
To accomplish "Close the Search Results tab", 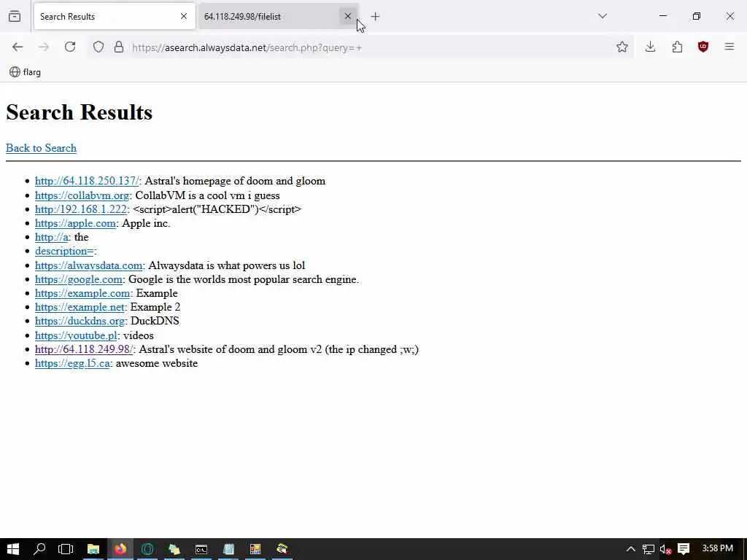I will pyautogui.click(x=184, y=17).
